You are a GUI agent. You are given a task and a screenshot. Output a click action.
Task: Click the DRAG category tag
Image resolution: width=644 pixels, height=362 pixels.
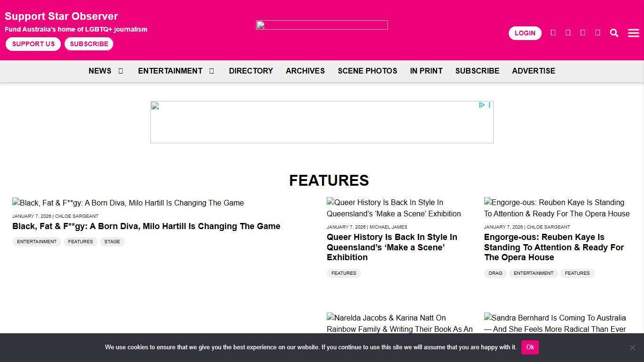[x=495, y=273]
